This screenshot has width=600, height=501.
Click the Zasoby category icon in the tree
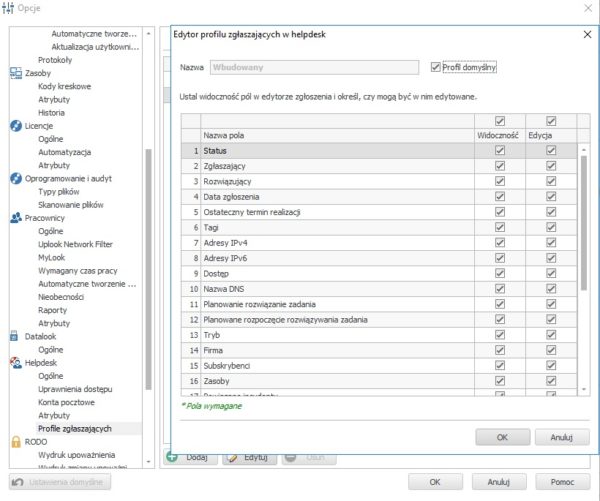[x=16, y=73]
